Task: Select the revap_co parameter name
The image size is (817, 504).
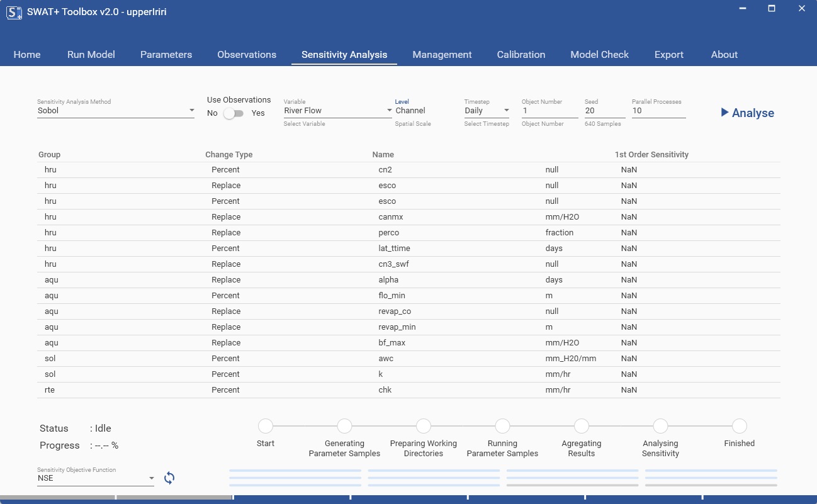Action: click(x=395, y=311)
